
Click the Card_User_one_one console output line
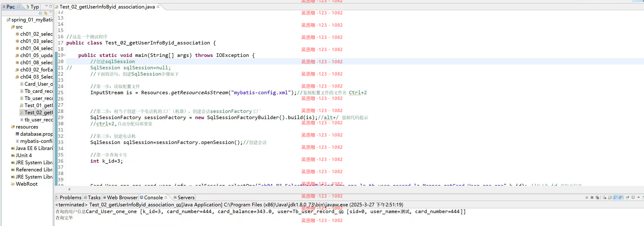[x=261, y=211]
